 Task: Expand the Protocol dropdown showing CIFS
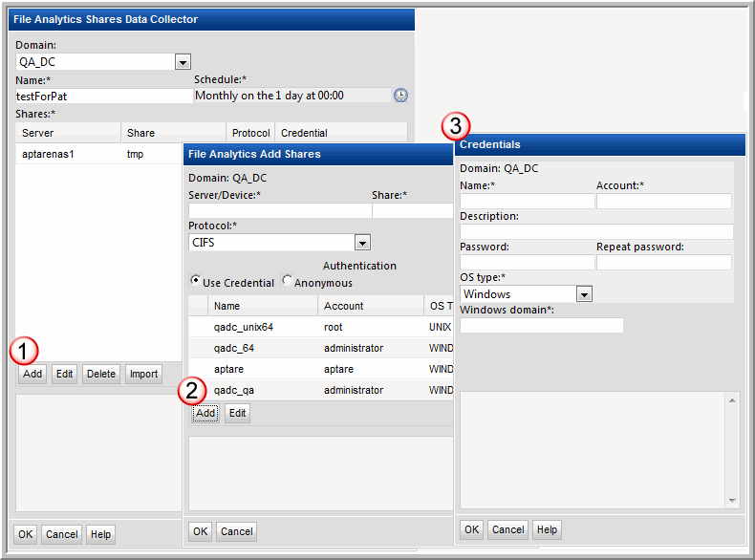coord(361,243)
